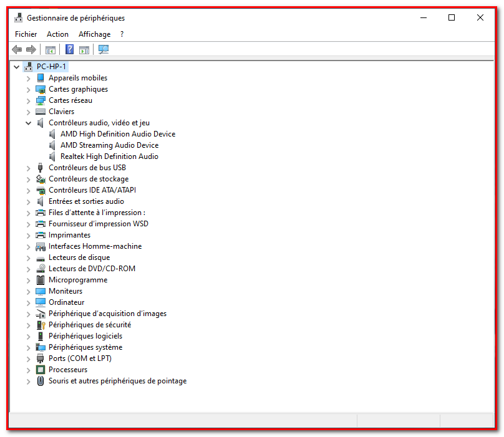Show or hide action pane toolbar icon

pyautogui.click(x=84, y=50)
